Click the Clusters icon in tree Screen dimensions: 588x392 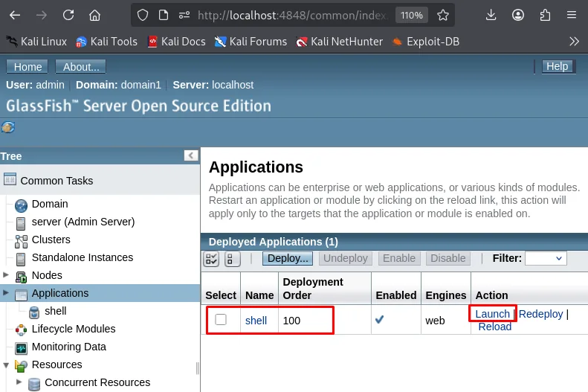tap(21, 242)
